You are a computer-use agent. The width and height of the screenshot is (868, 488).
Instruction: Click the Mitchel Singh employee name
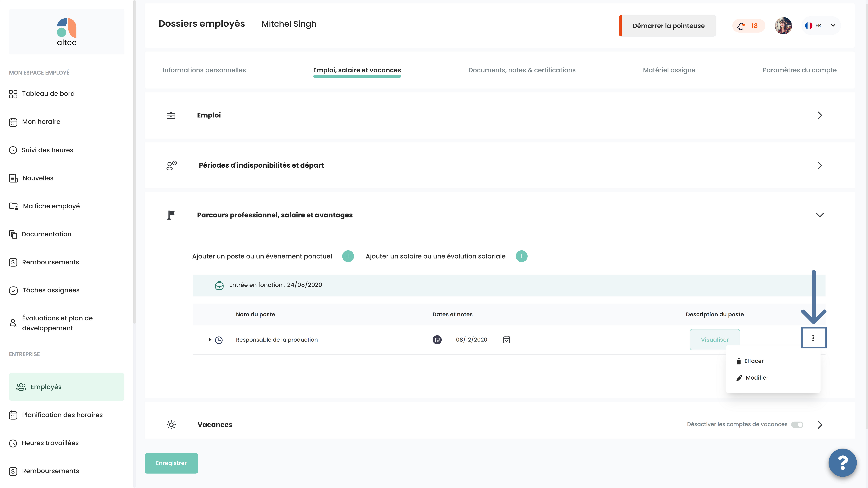(289, 24)
